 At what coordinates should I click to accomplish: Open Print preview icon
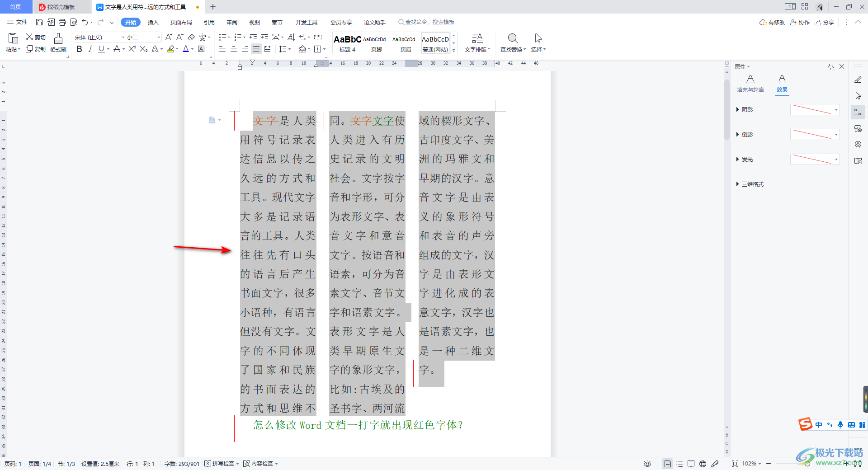click(73, 22)
